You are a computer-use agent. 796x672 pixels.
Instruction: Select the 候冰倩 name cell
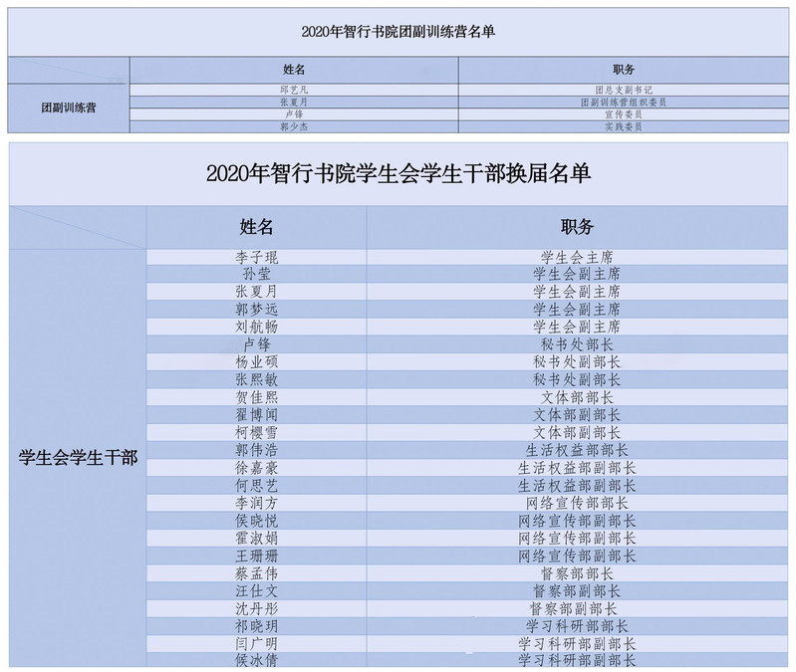tap(256, 660)
